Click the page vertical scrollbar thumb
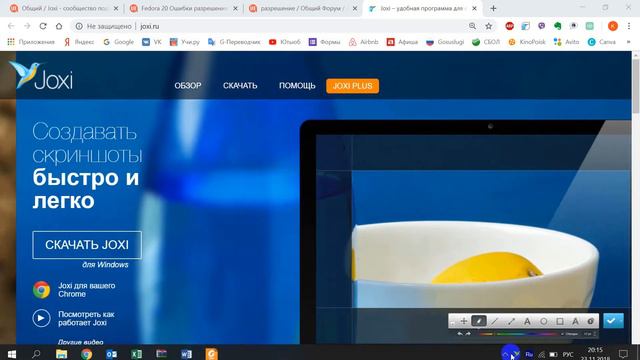The image size is (640, 360). (636, 87)
